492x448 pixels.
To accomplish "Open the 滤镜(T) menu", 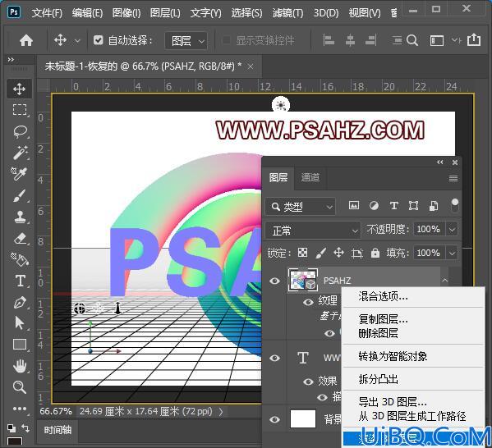I will click(287, 13).
